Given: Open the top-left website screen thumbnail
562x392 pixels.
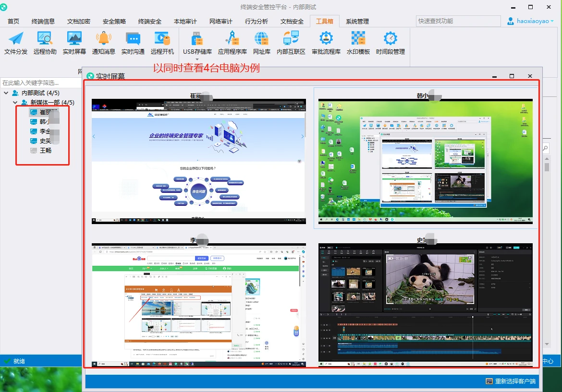Looking at the screenshot, I should tap(198, 161).
